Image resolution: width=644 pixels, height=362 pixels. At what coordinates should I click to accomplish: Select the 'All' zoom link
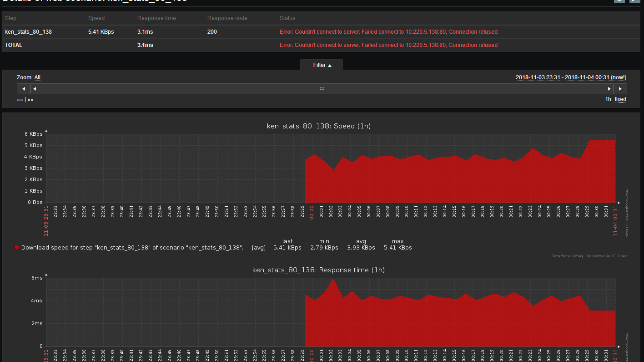[x=37, y=77]
